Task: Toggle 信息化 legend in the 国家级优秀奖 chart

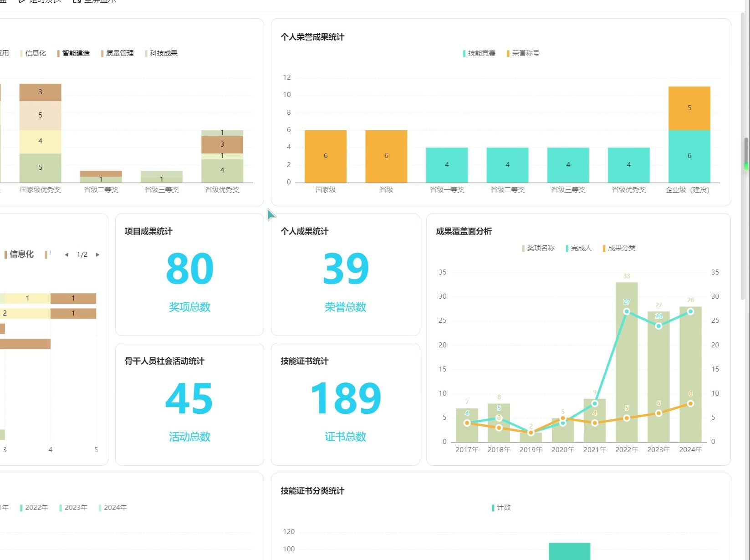Action: tap(33, 53)
